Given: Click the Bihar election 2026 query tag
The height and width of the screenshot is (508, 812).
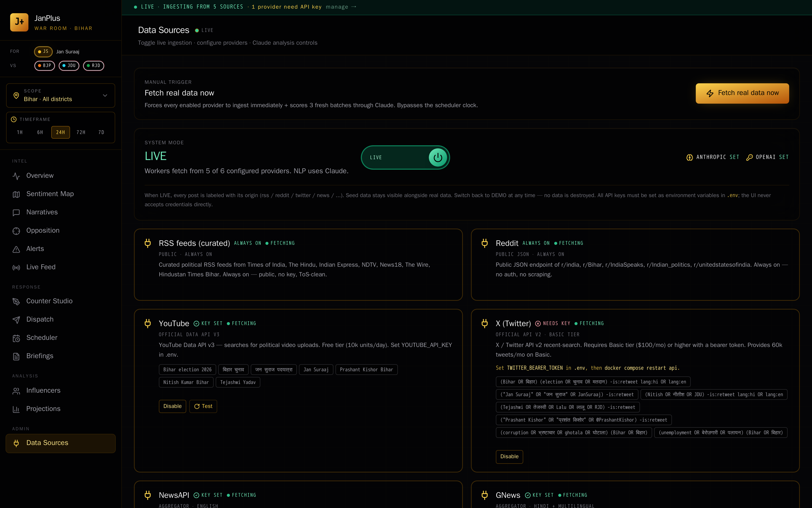Looking at the screenshot, I should tap(187, 370).
